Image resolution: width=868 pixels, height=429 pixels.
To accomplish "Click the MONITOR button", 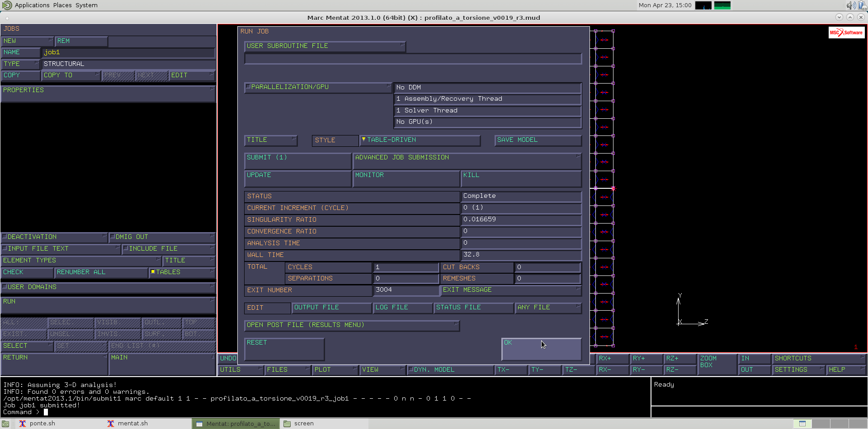I will 406,178.
